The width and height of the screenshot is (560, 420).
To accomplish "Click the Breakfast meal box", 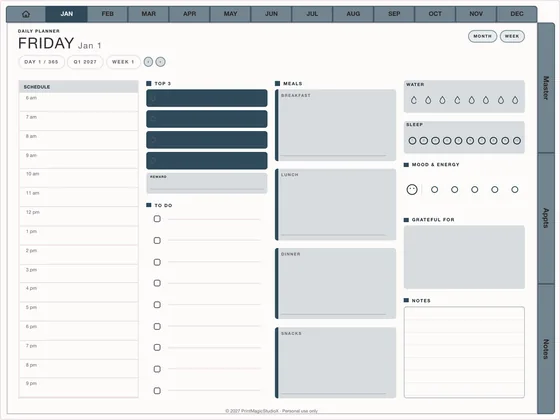I will point(335,125).
